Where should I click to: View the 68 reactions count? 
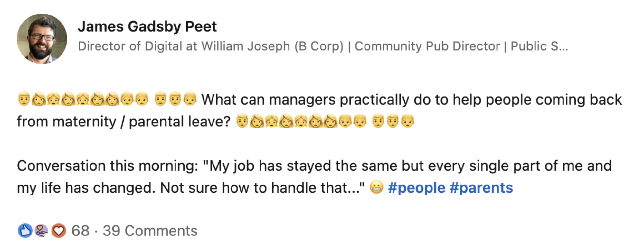pyautogui.click(x=80, y=231)
